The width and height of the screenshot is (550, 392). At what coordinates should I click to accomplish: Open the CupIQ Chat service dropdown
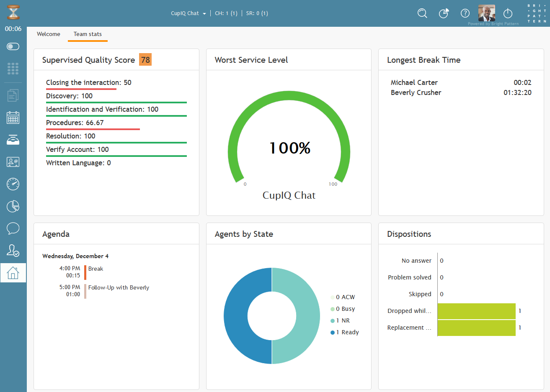point(188,13)
